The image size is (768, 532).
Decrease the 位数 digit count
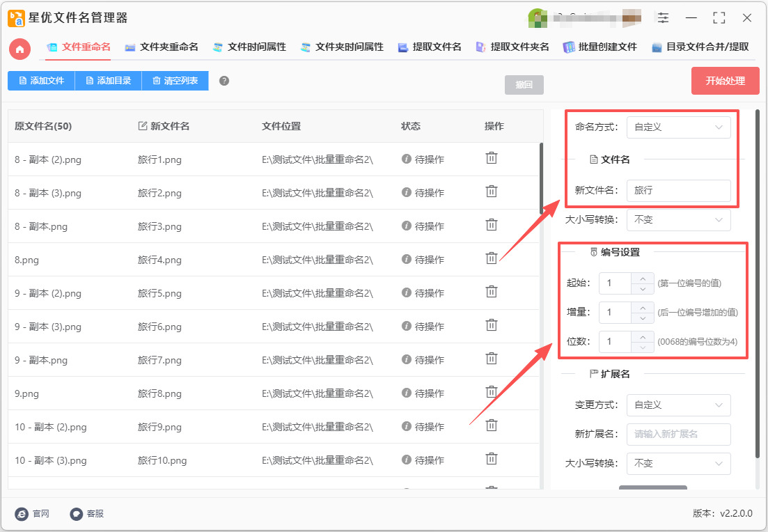(x=643, y=347)
